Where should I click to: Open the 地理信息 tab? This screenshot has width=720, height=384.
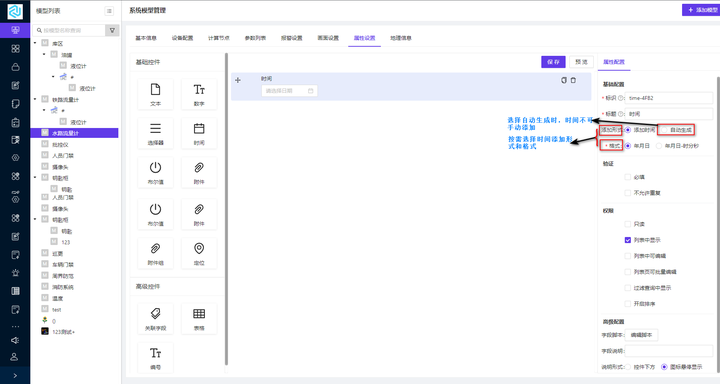click(401, 38)
